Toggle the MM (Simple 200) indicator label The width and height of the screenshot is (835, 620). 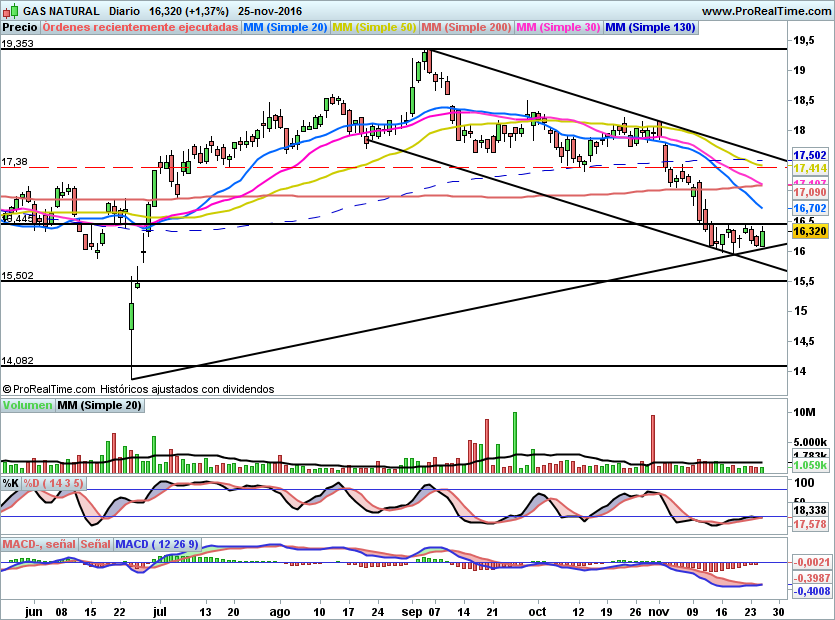[x=466, y=28]
